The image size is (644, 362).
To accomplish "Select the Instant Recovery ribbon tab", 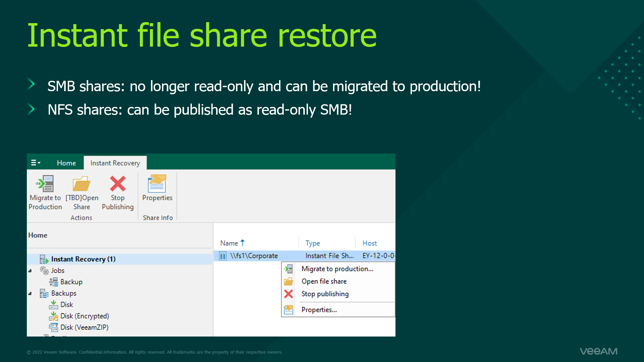I will click(115, 163).
